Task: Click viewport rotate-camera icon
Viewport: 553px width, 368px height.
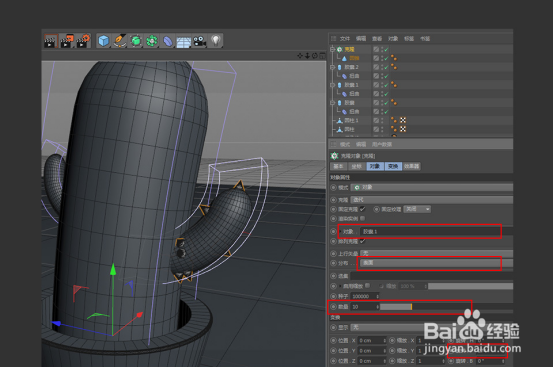Action: 315,56
